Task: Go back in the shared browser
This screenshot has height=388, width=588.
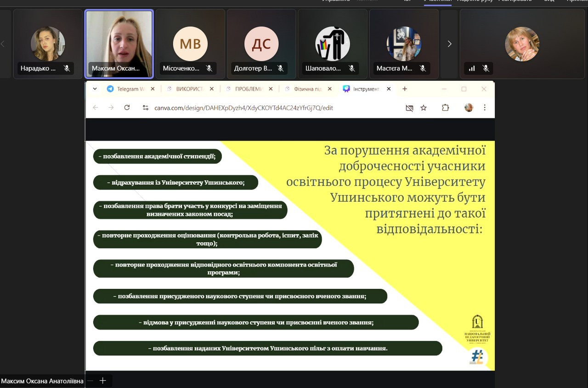Action: pos(96,107)
